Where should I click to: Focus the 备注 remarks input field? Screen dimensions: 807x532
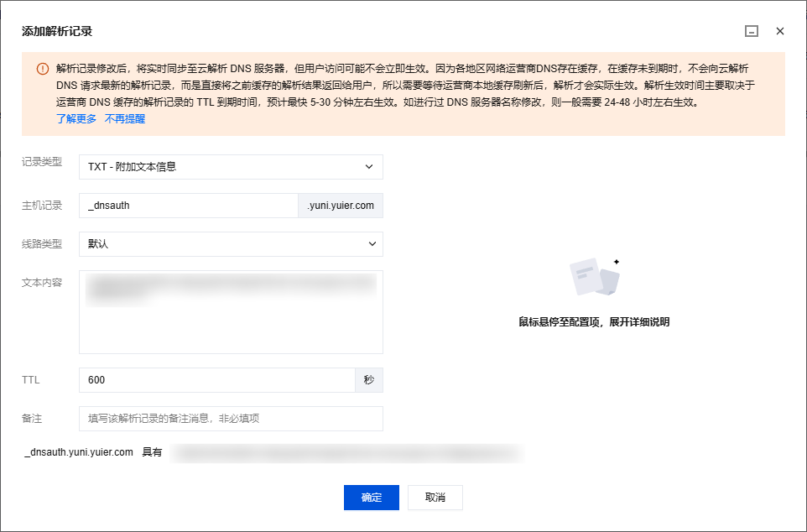point(231,419)
